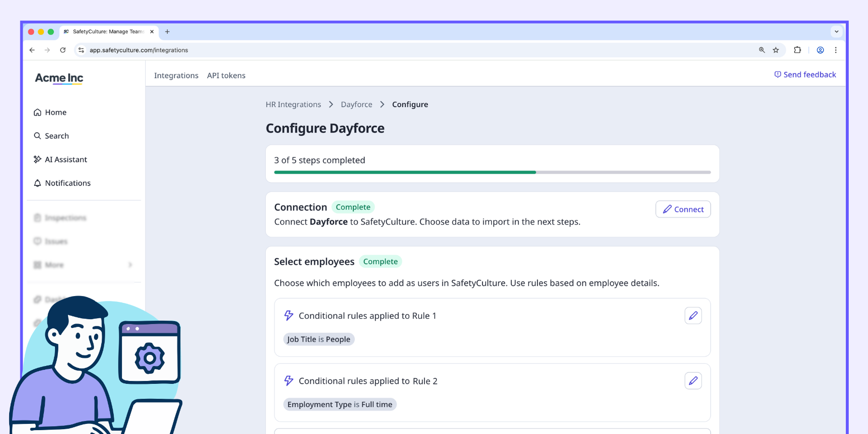Go to HR Integrations breadcrumb
Viewport: 868px width, 434px height.
tap(293, 105)
